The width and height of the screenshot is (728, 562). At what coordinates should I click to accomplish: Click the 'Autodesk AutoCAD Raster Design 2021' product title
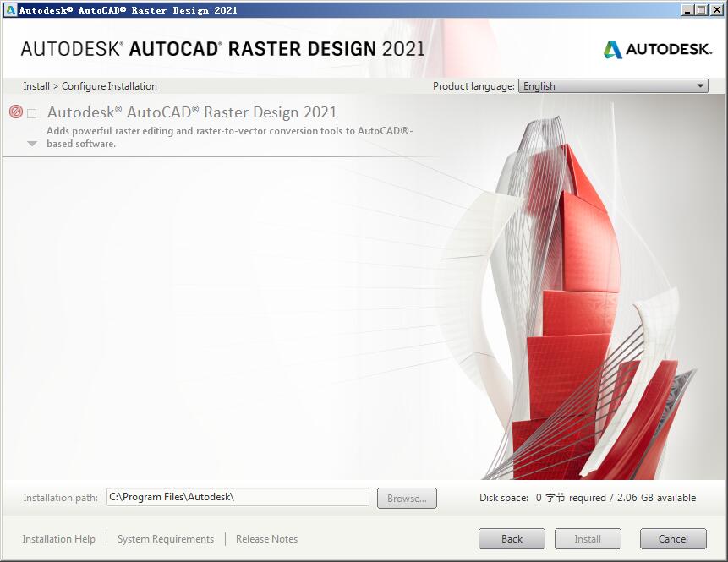point(192,112)
